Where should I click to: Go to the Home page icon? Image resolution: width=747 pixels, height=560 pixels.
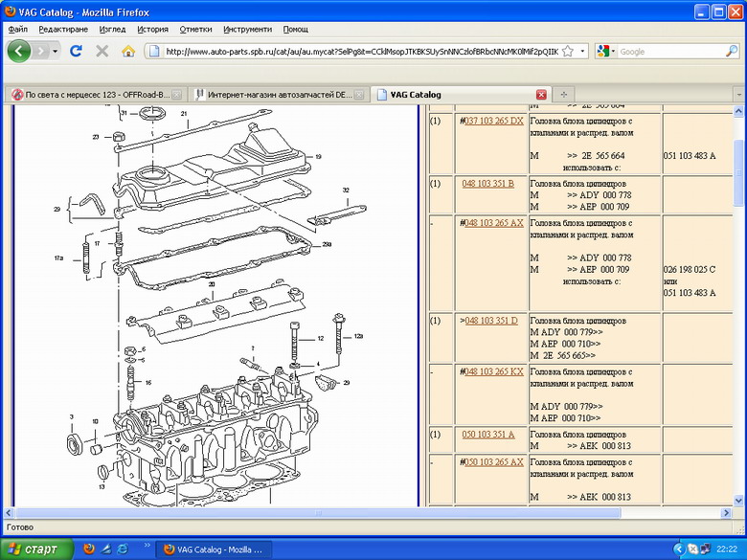[128, 51]
